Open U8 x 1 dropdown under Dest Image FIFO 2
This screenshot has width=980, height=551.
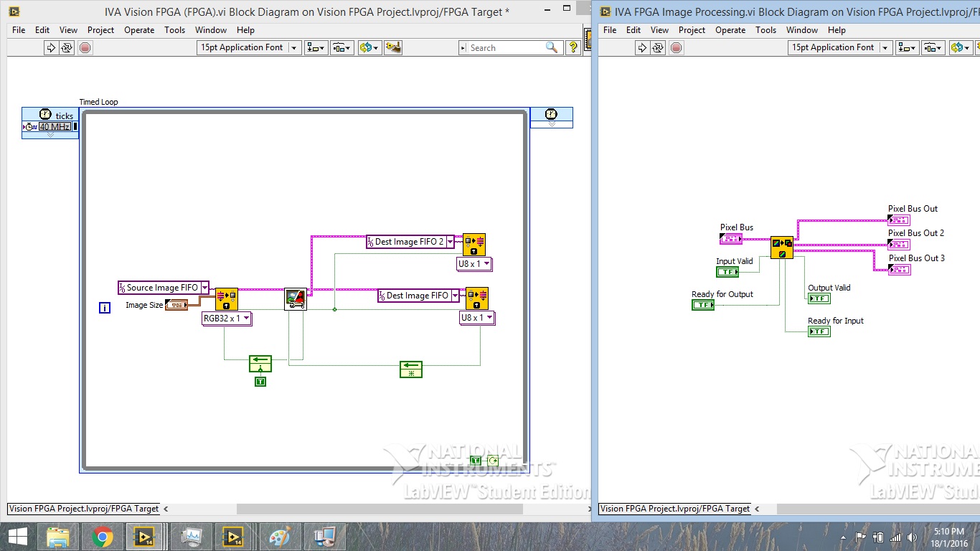[x=487, y=264]
